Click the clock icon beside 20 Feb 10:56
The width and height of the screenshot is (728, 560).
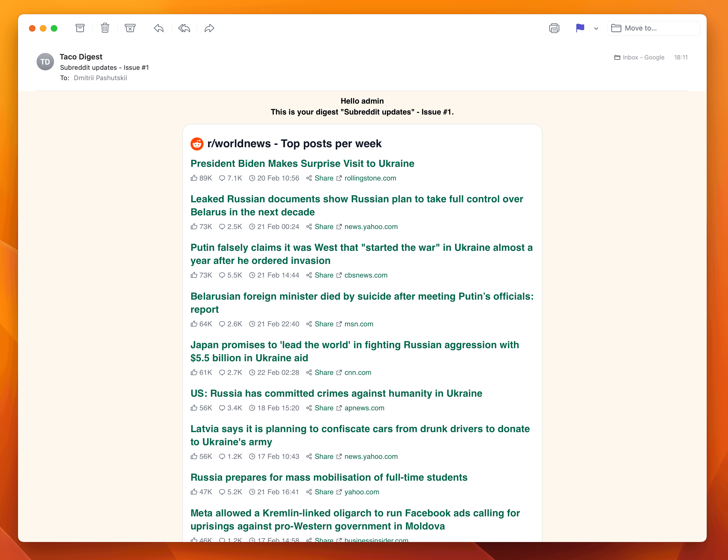(x=252, y=178)
